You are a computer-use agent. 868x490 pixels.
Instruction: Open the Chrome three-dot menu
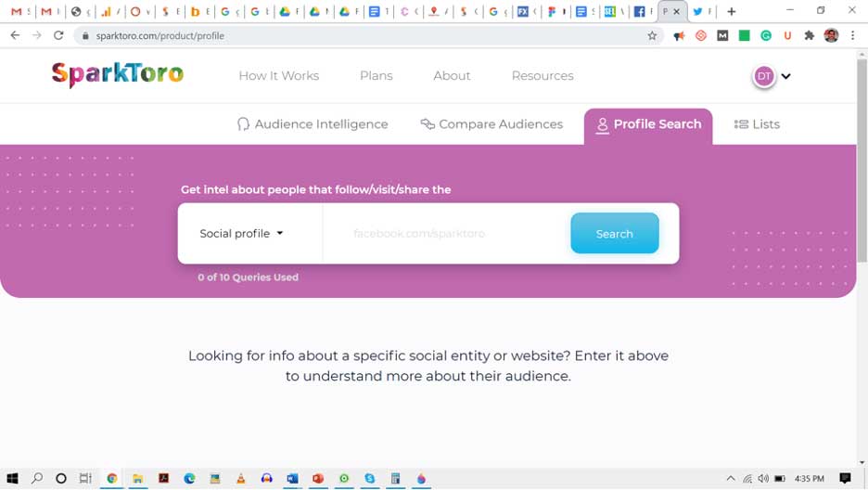click(x=852, y=36)
